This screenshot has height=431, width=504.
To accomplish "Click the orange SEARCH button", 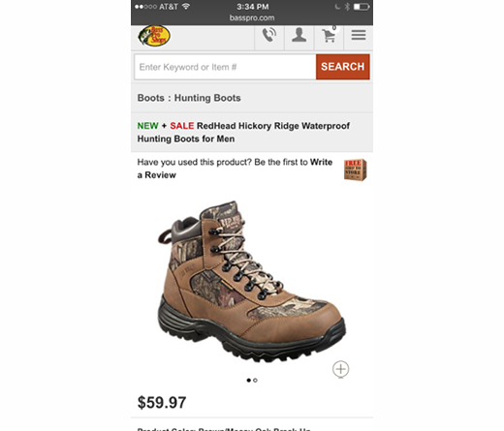I will (343, 67).
